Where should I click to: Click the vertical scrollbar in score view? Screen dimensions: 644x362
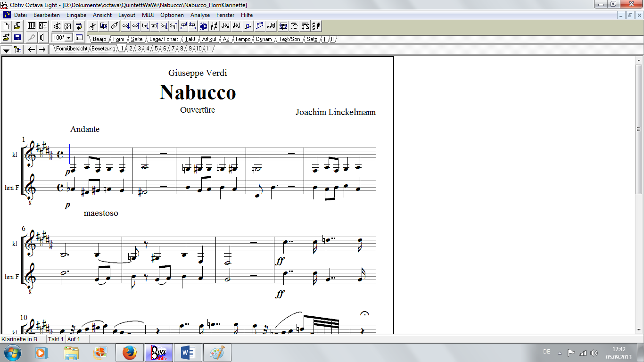[639, 189]
